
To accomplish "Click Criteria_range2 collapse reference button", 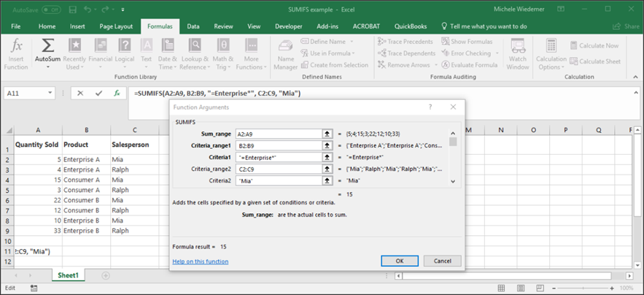I will coord(327,169).
